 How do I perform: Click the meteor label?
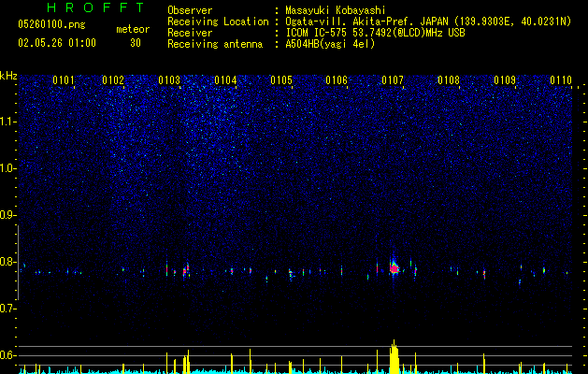pos(133,29)
